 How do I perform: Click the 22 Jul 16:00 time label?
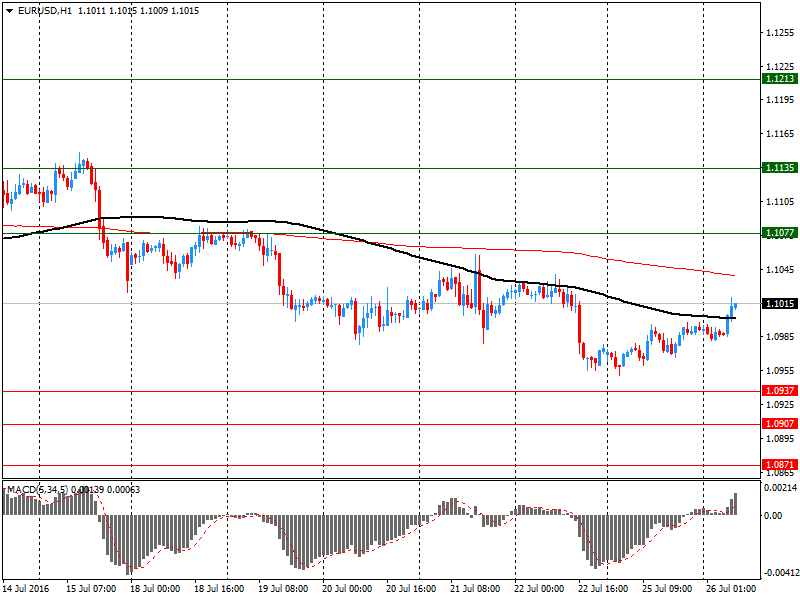pos(603,588)
